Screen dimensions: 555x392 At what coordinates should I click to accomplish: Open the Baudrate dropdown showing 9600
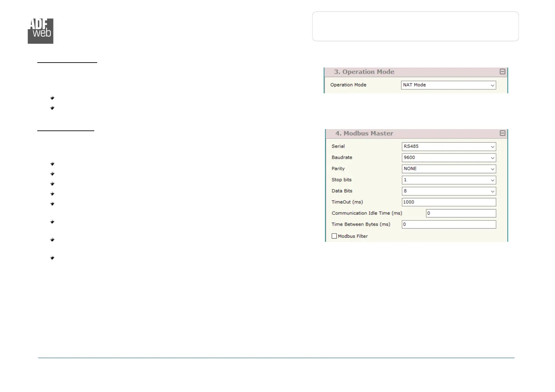tap(449, 158)
